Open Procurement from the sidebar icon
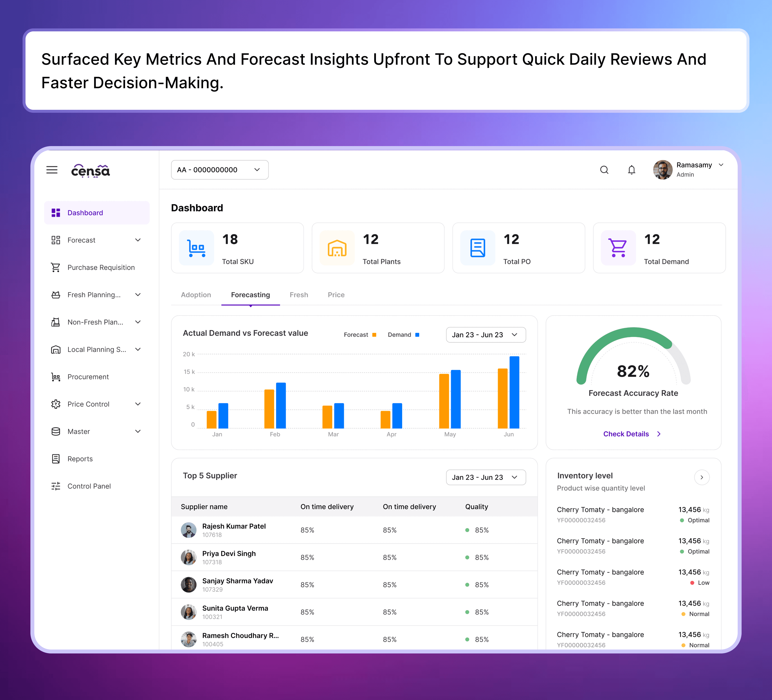Viewport: 772px width, 700px height. click(55, 377)
